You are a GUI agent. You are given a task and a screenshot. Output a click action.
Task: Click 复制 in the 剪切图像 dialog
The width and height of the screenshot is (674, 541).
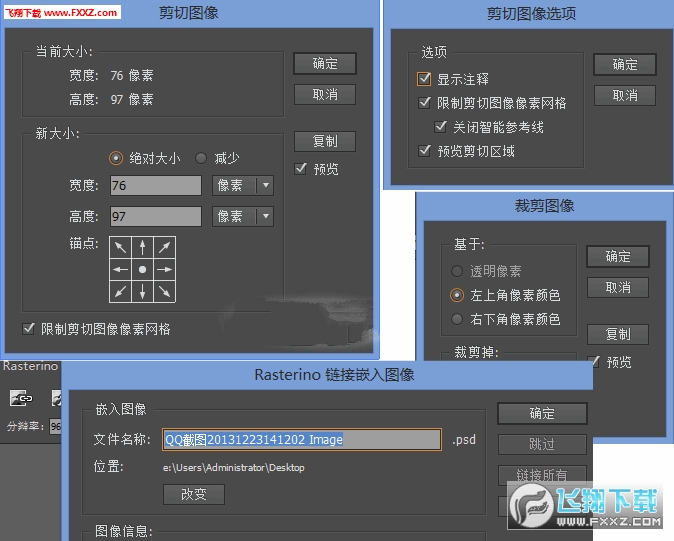325,141
